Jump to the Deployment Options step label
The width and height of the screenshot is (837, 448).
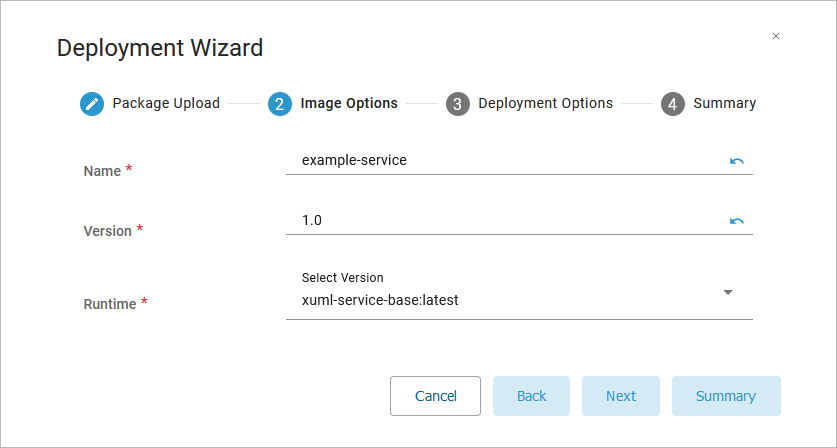tap(545, 103)
